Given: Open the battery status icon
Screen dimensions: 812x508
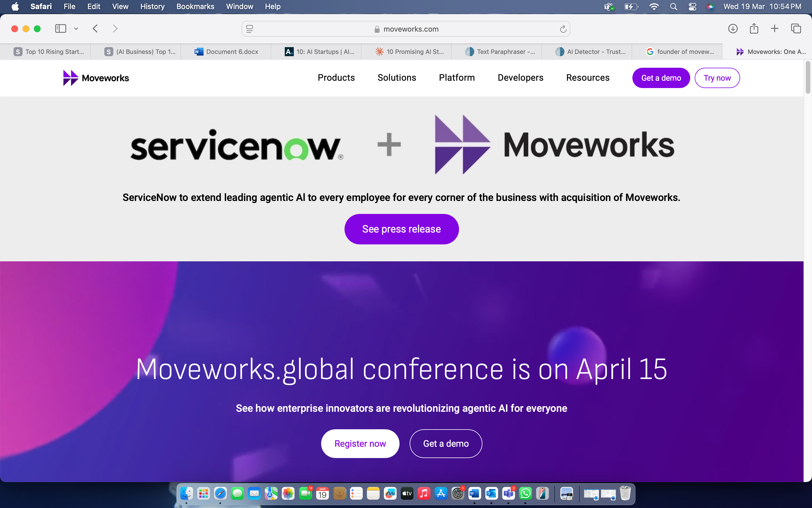Looking at the screenshot, I should 631,6.
